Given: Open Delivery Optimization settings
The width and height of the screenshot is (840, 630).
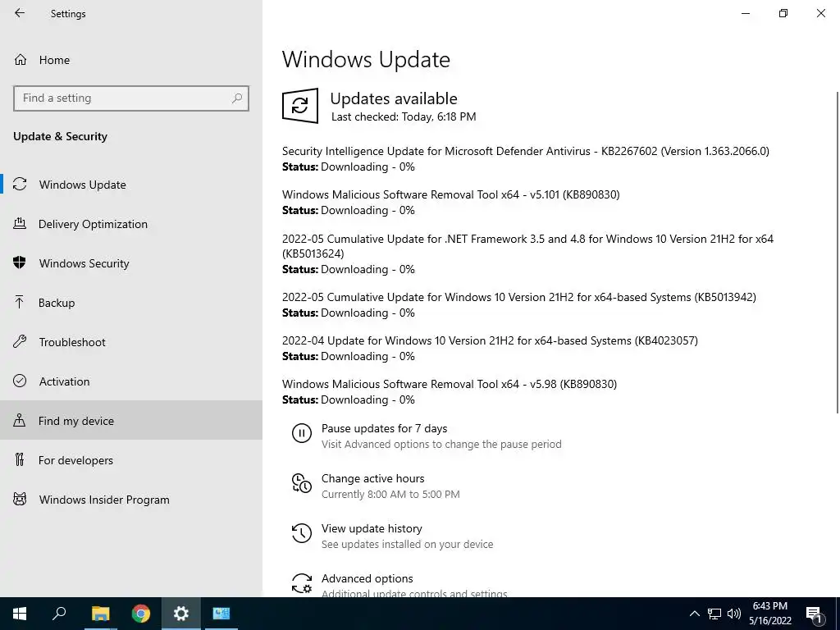Looking at the screenshot, I should click(131, 224).
